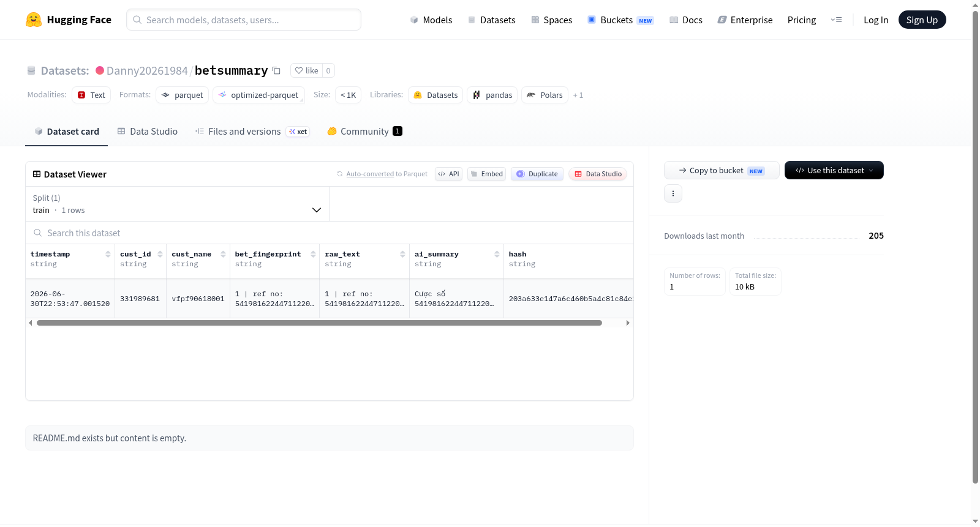
Task: Open the Files and versions tab
Action: coord(252,131)
